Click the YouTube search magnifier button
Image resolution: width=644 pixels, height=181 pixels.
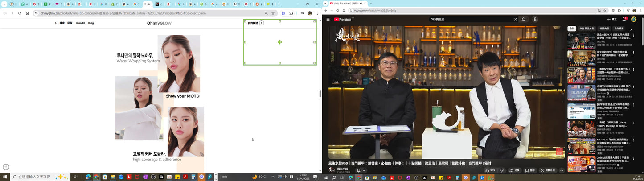tap(524, 19)
